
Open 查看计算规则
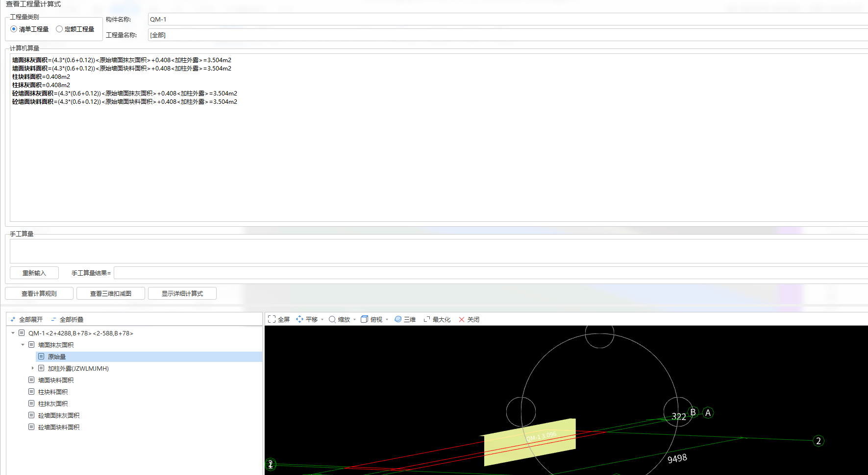pyautogui.click(x=39, y=293)
